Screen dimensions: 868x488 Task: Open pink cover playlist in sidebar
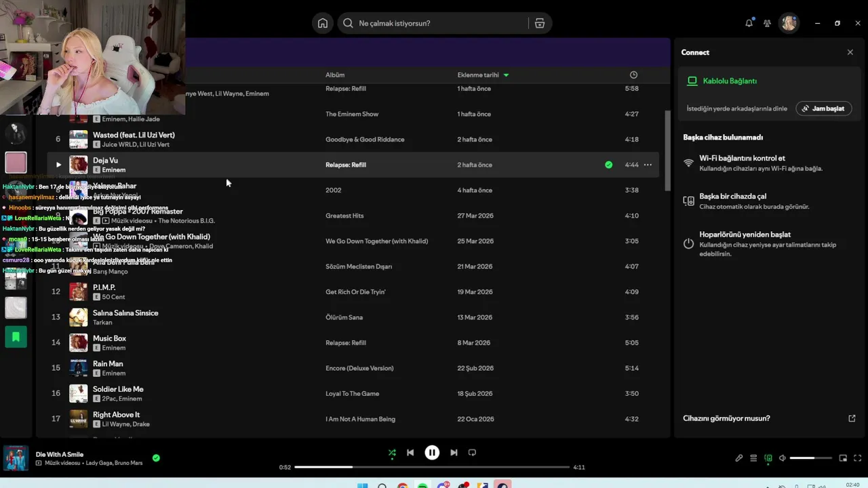(16, 163)
